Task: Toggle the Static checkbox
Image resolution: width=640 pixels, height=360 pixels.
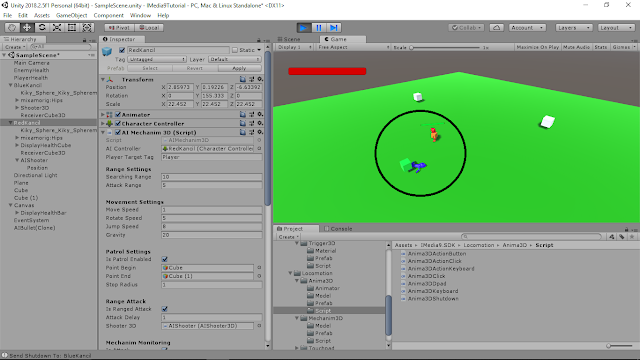Action: point(235,50)
